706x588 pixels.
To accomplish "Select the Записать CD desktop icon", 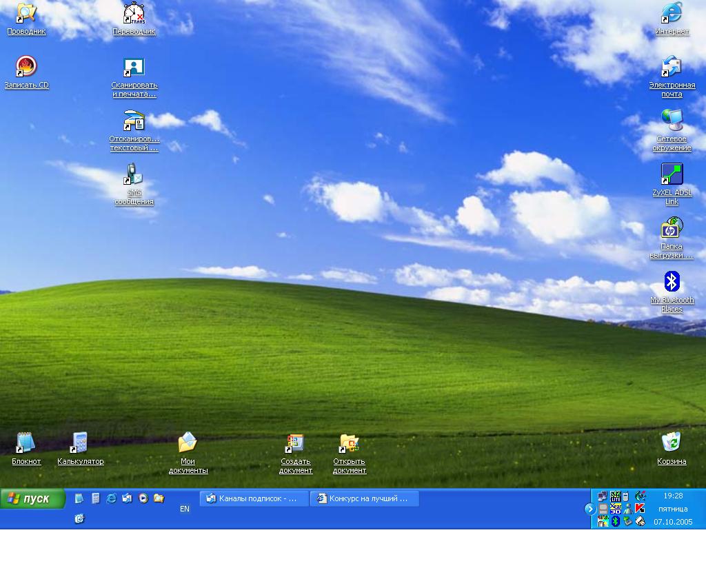I will [26, 72].
